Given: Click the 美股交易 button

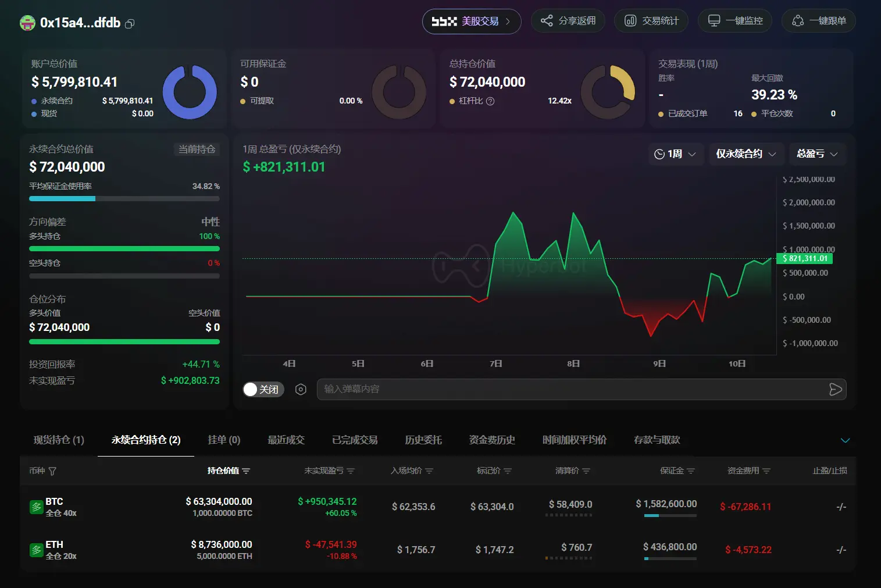Looking at the screenshot, I should coord(472,22).
